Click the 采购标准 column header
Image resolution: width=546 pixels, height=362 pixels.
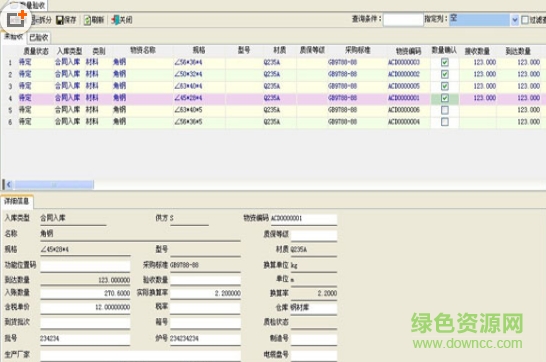point(357,50)
